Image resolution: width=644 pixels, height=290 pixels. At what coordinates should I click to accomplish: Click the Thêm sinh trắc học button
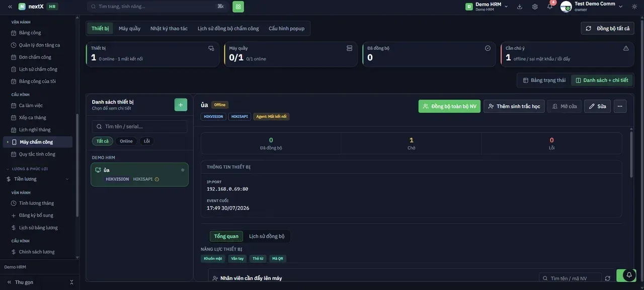(514, 106)
